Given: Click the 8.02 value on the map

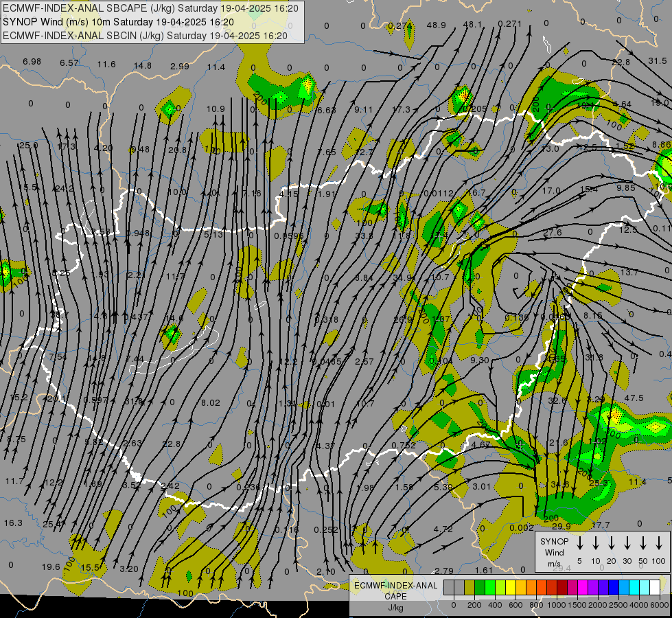Looking at the screenshot, I should pos(211,402).
